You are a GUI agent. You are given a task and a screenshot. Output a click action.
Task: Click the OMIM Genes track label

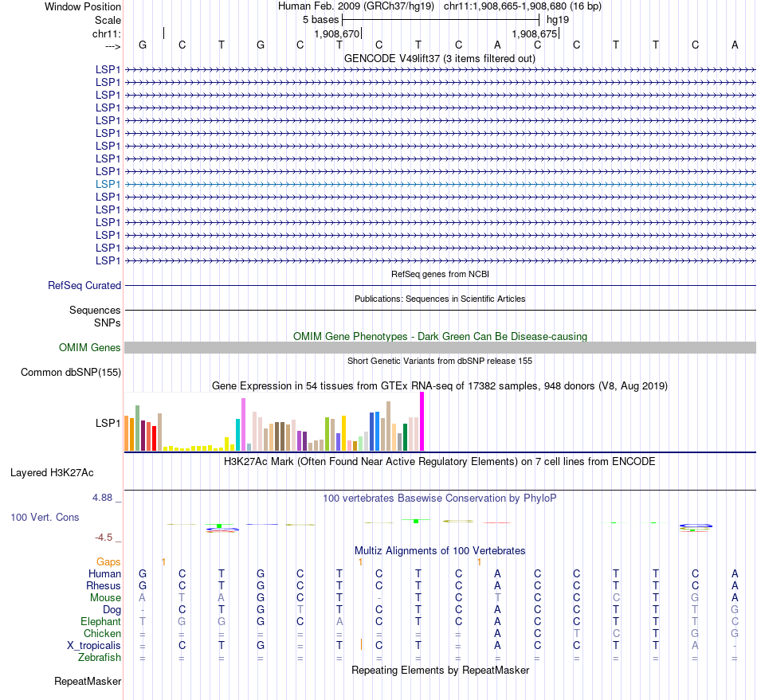pos(90,348)
